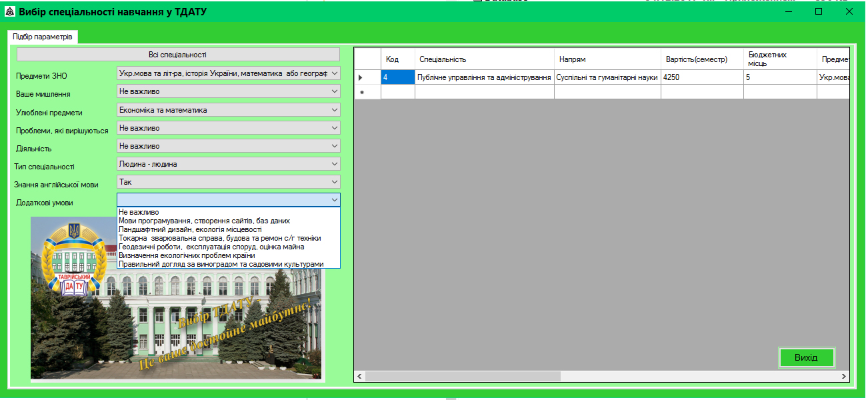Click the Вихід button
The height and width of the screenshot is (400, 868).
pos(806,357)
